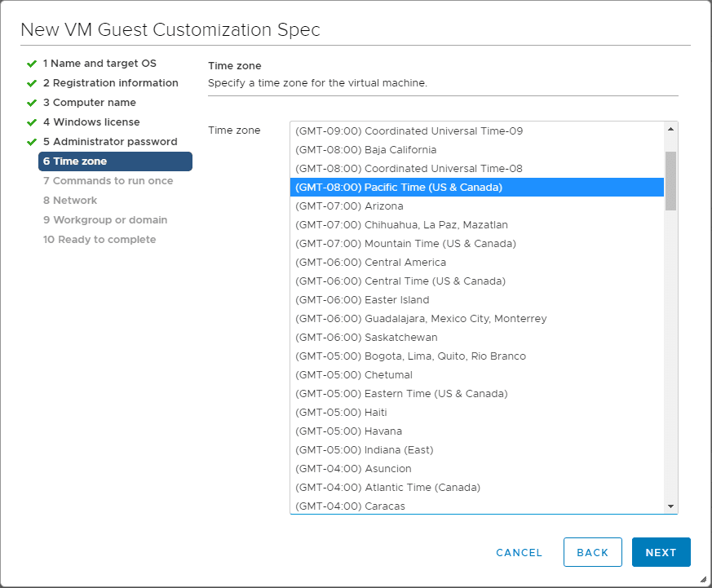Click the checkmark beside Administrator password
This screenshot has height=588, width=712.
(x=32, y=142)
